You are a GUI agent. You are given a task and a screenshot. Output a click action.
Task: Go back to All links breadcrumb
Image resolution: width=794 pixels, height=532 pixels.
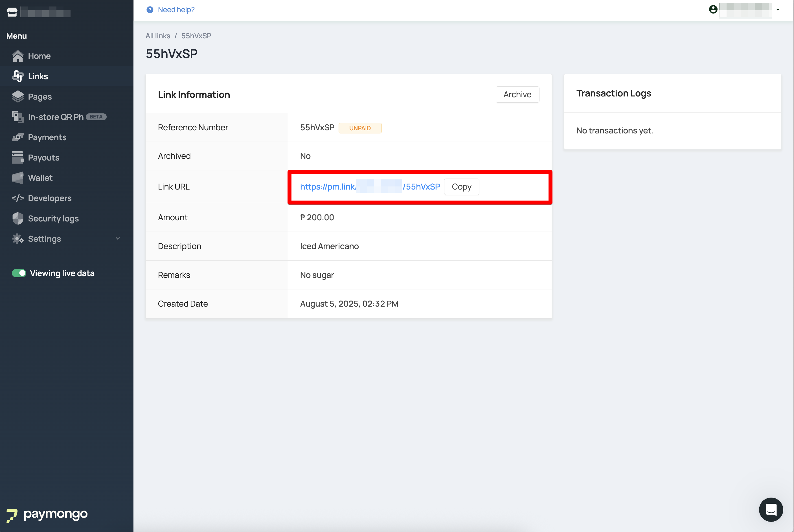pyautogui.click(x=158, y=36)
